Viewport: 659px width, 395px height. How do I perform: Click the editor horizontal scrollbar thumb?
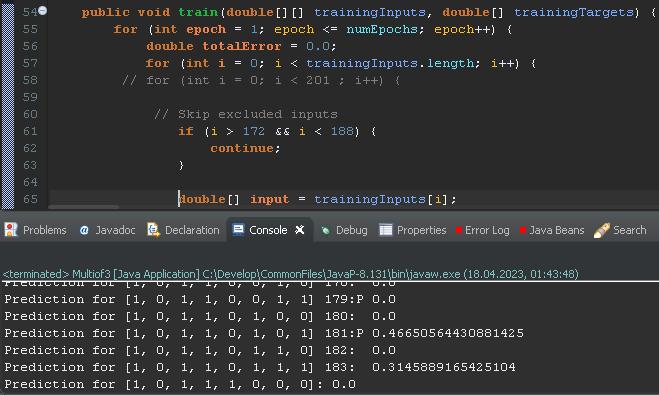(x=84, y=207)
